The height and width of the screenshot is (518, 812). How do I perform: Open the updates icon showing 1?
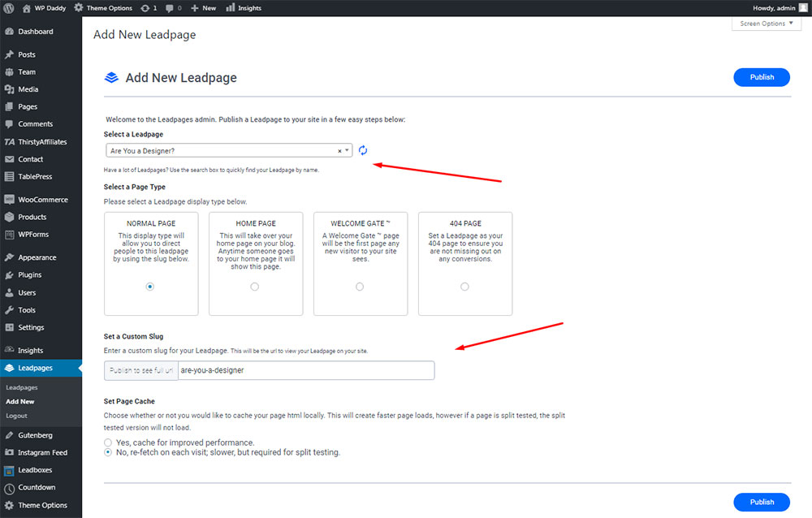pyautogui.click(x=145, y=8)
